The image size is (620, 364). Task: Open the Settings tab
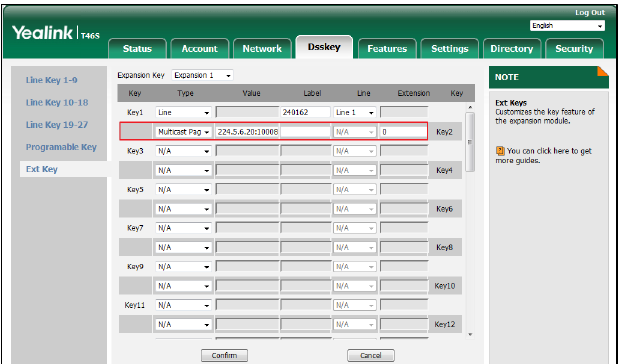(x=450, y=49)
